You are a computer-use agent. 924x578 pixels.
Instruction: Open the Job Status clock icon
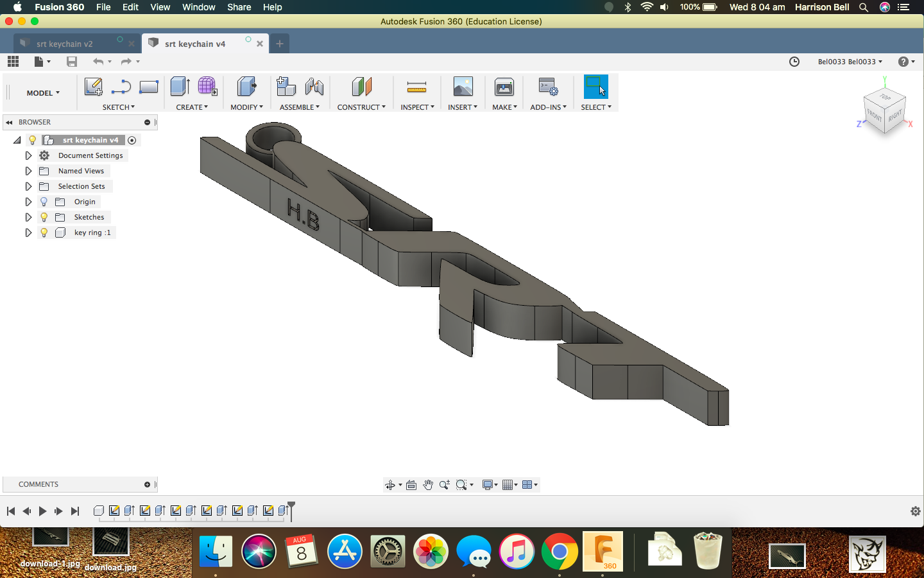point(794,62)
